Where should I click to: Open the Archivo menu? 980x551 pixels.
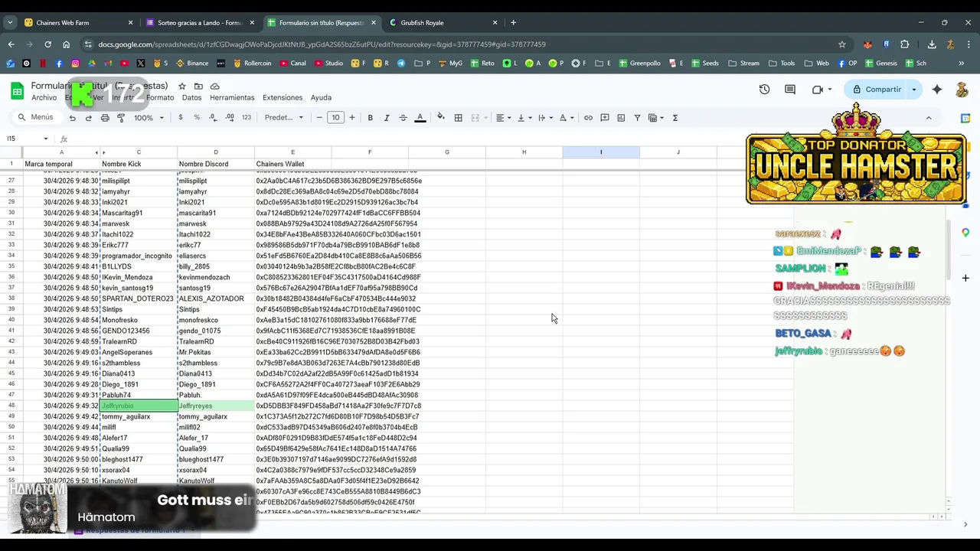tap(44, 98)
